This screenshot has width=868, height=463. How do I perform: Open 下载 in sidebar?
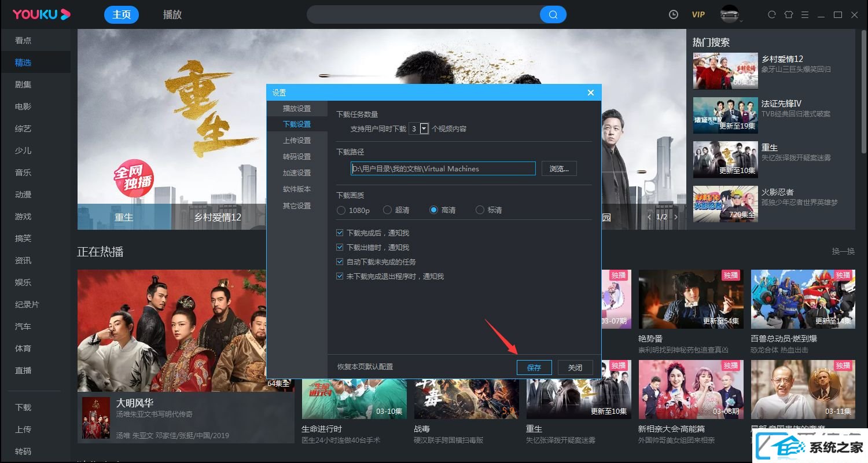23,407
